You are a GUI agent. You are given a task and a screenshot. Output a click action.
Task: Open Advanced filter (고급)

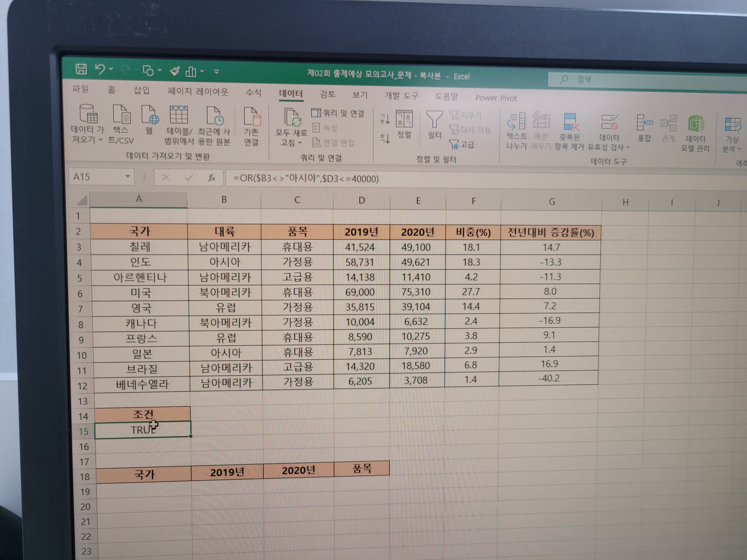click(462, 145)
